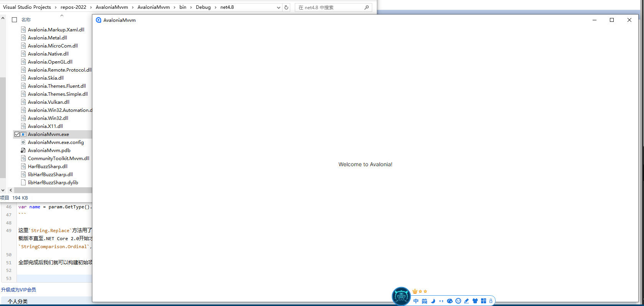The image size is (644, 306).
Task: Open the IME toolbox grid icon
Action: (x=483, y=301)
